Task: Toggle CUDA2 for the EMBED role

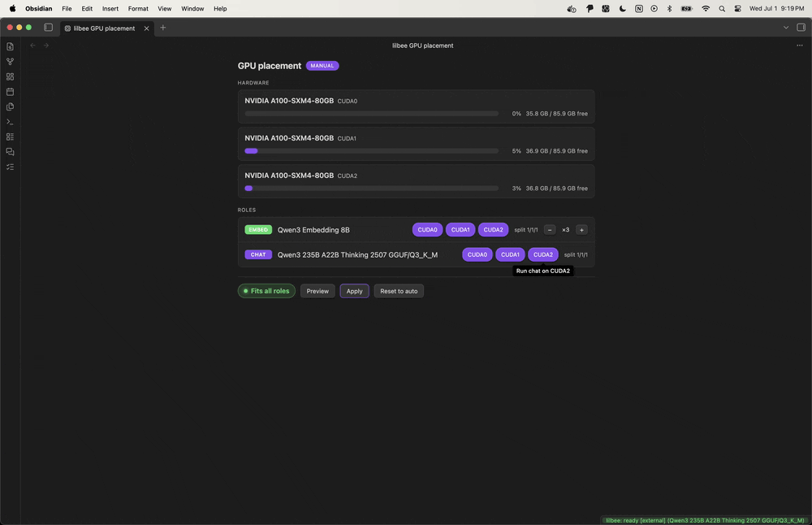Action: [x=493, y=230]
